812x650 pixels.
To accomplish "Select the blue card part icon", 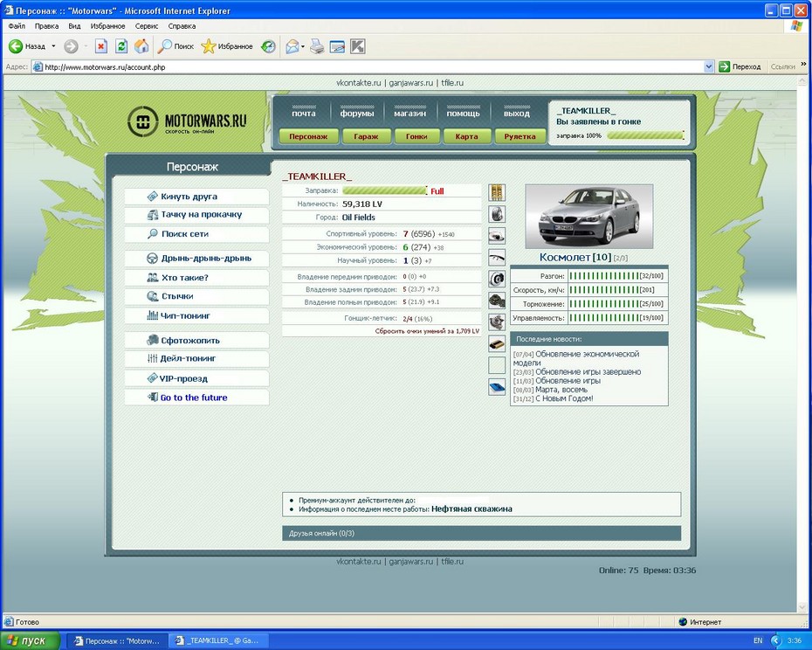I will [497, 387].
